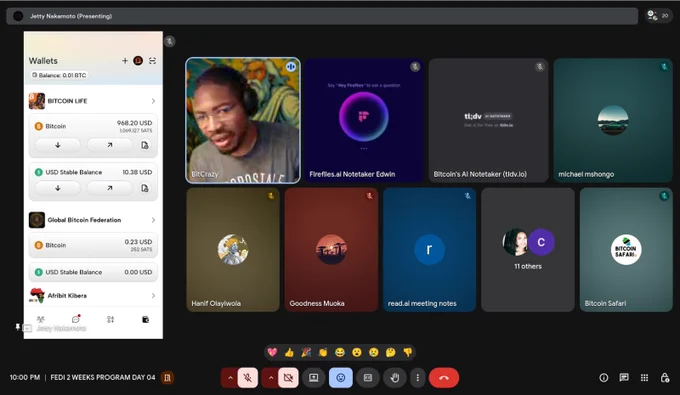The image size is (680, 395).
Task: Open transaction history for the 10.38 USD stable balance
Action: pos(145,188)
